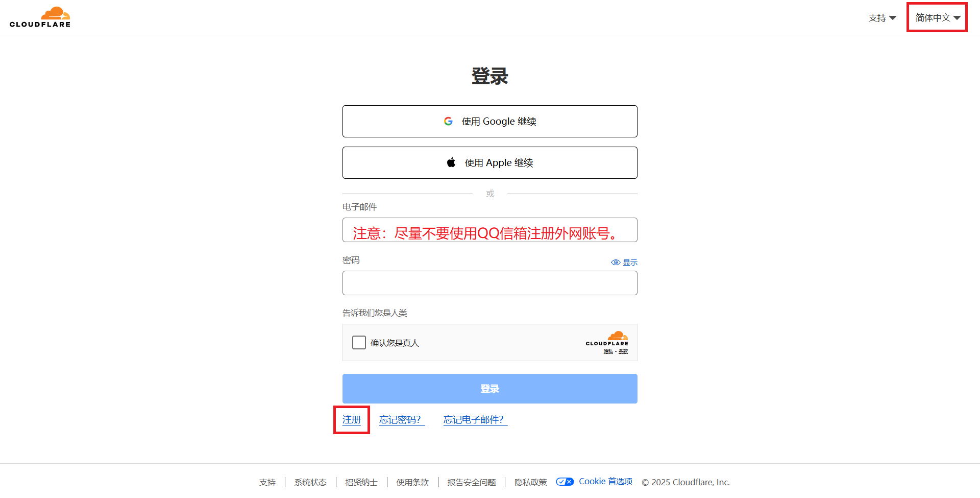Screen dimensions: 980x498
Task: Expand the 简体中文 language selector
Action: coord(937,18)
